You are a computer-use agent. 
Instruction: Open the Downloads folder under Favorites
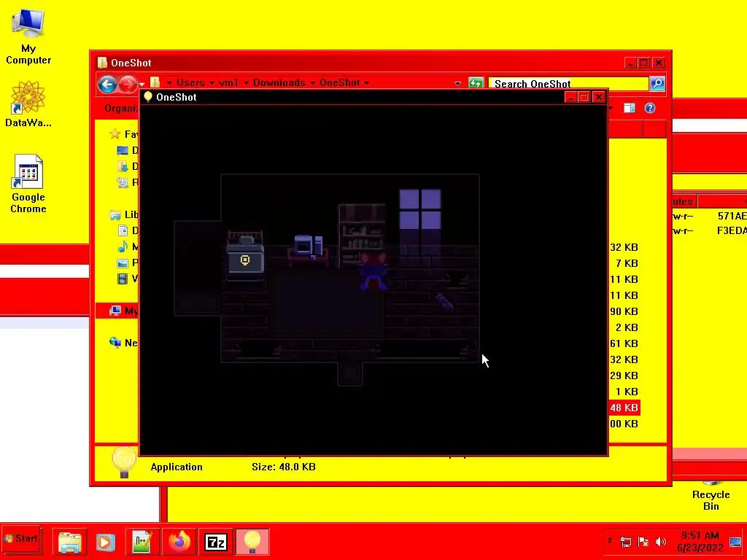click(127, 166)
